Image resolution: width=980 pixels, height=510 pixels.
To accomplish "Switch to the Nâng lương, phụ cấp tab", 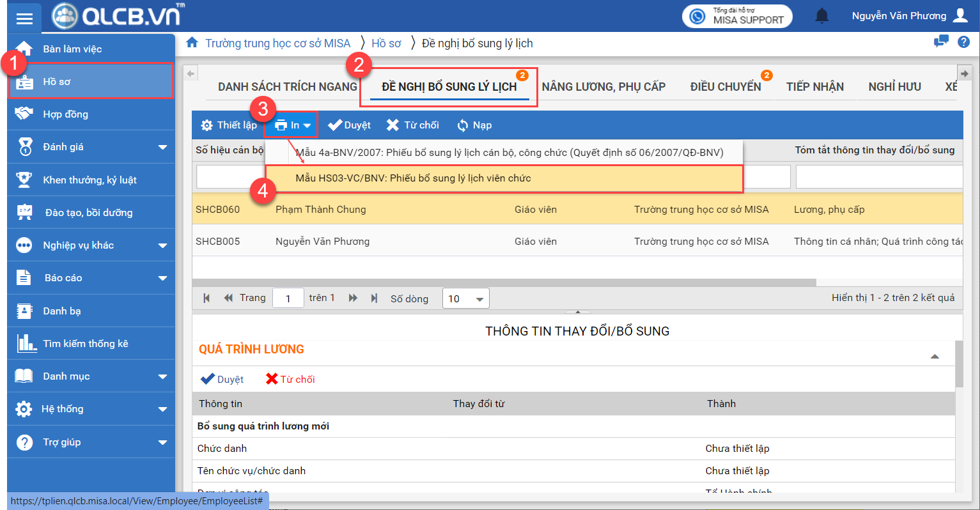I will (603, 87).
